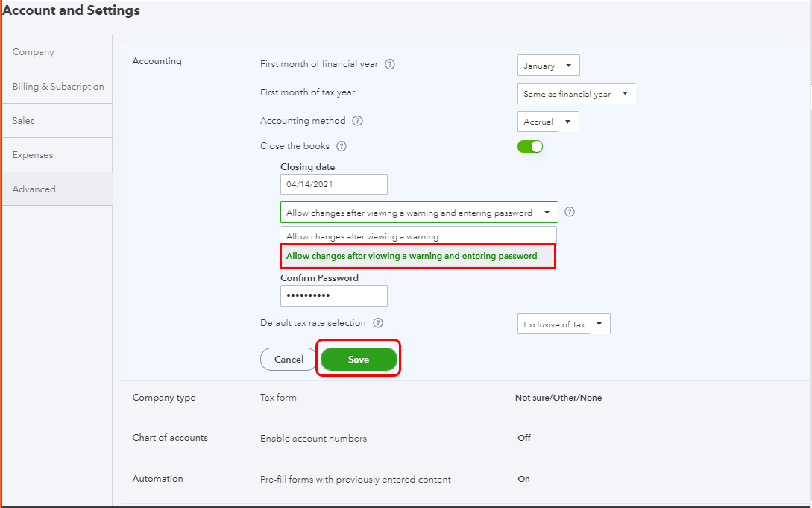The image size is (812, 508).
Task: Open the First month of financial year dropdown
Action: [548, 65]
